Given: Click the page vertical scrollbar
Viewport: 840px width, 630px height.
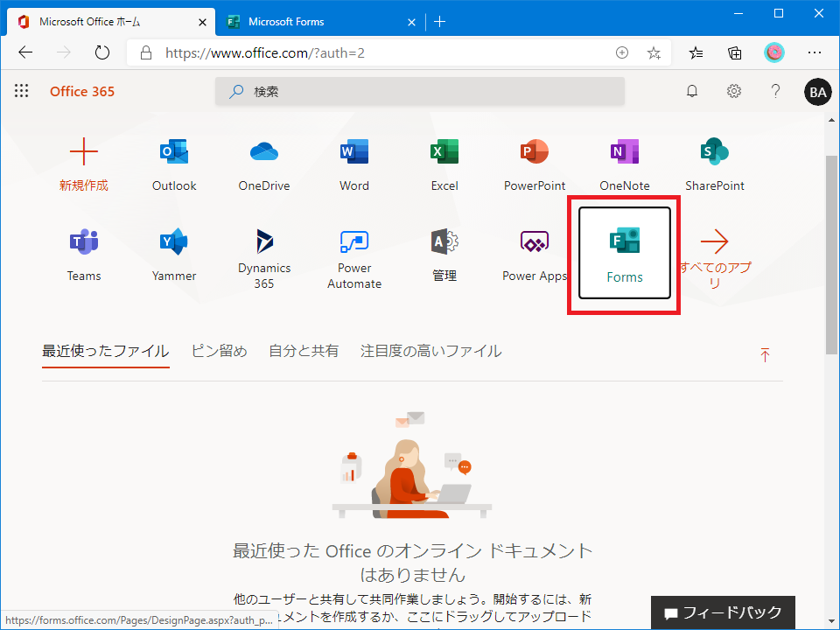Looking at the screenshot, I should pos(831,255).
